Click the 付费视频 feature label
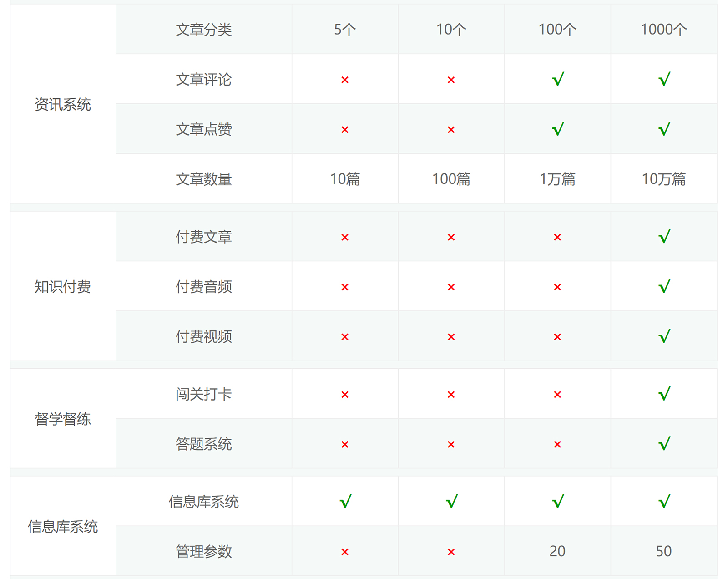This screenshot has height=579, width=728. tap(204, 336)
